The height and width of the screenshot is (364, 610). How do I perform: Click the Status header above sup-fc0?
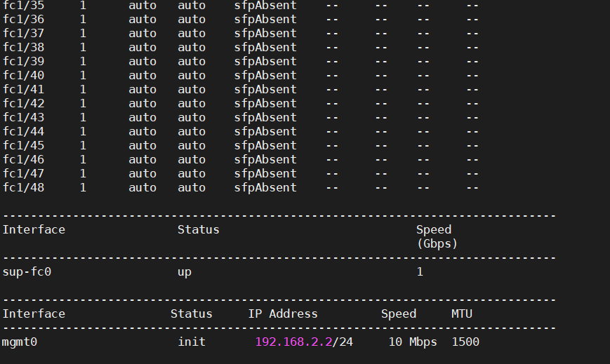pyautogui.click(x=198, y=229)
